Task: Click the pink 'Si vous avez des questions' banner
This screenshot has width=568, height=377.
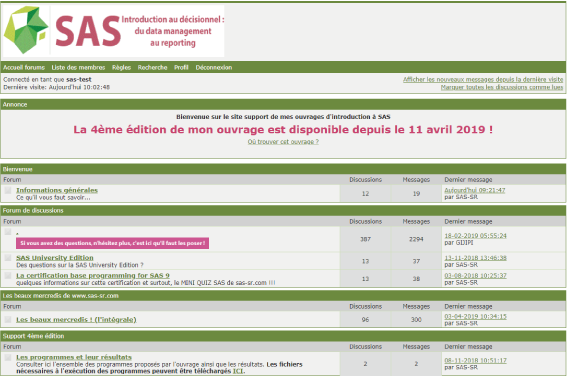Action: (x=112, y=243)
